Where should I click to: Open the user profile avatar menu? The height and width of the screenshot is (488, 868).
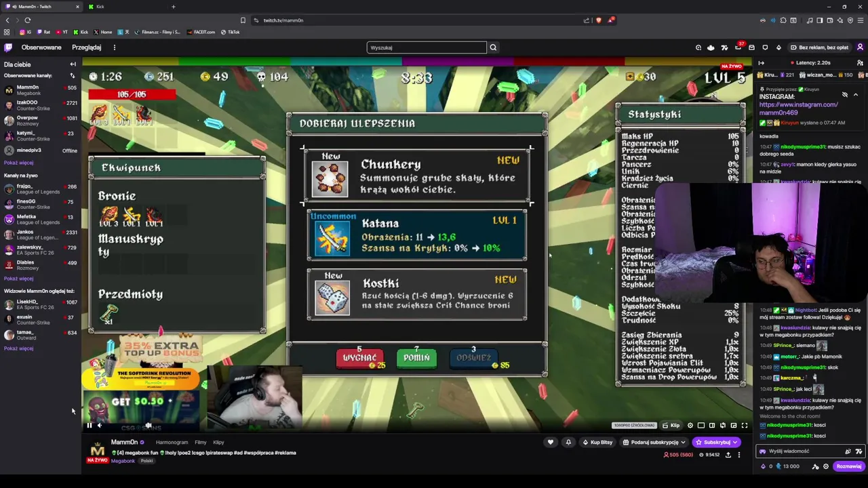pyautogui.click(x=860, y=47)
